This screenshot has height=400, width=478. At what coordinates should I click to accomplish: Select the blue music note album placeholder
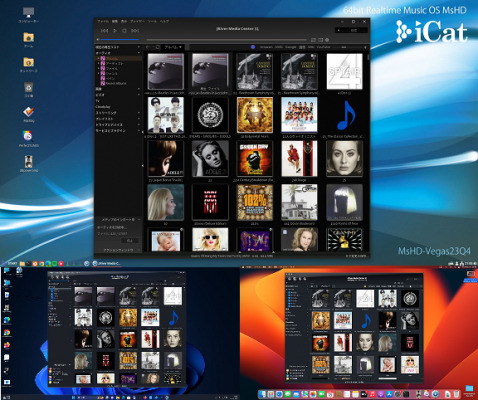click(345, 115)
